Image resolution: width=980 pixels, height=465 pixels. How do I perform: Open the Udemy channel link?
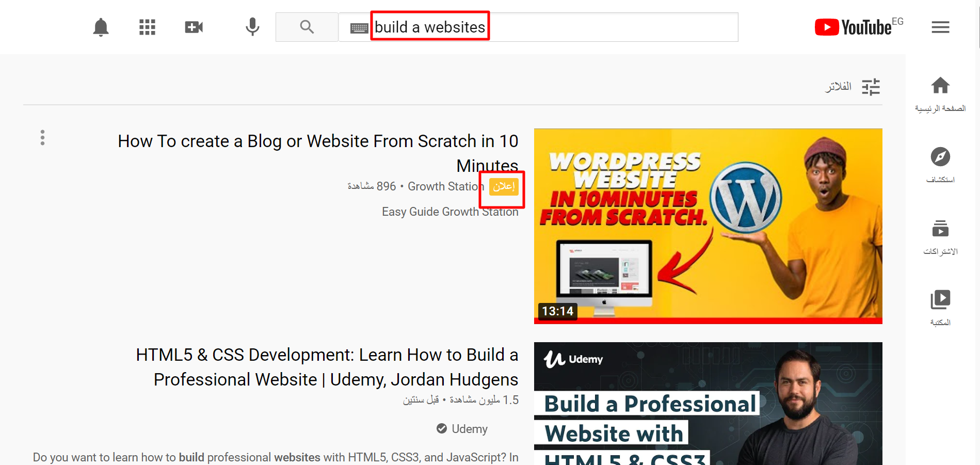[470, 429]
